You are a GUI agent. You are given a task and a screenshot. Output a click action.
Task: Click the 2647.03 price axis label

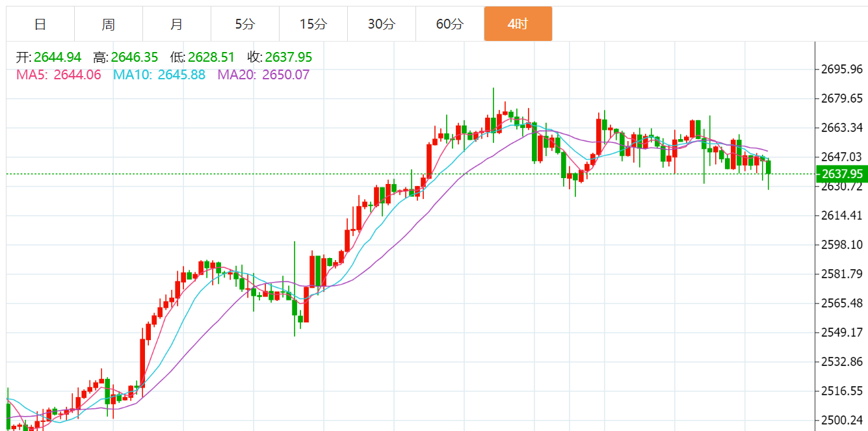[842, 157]
